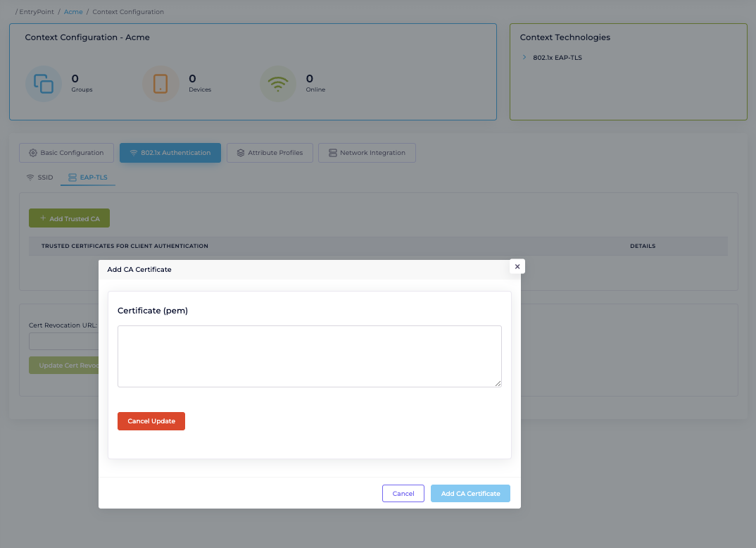Click the Devices tablet icon
Screen dimensions: 756x548
coord(160,84)
